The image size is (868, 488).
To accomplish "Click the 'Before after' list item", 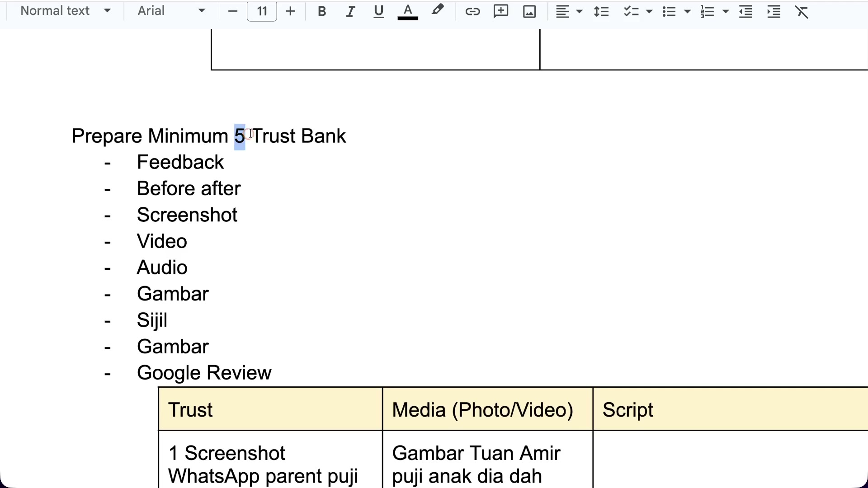I will pyautogui.click(x=189, y=188).
